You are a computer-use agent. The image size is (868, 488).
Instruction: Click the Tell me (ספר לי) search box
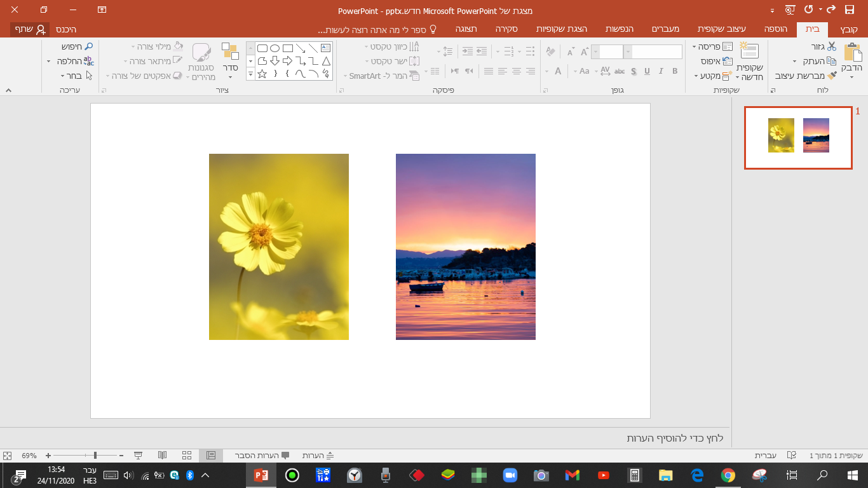377,29
